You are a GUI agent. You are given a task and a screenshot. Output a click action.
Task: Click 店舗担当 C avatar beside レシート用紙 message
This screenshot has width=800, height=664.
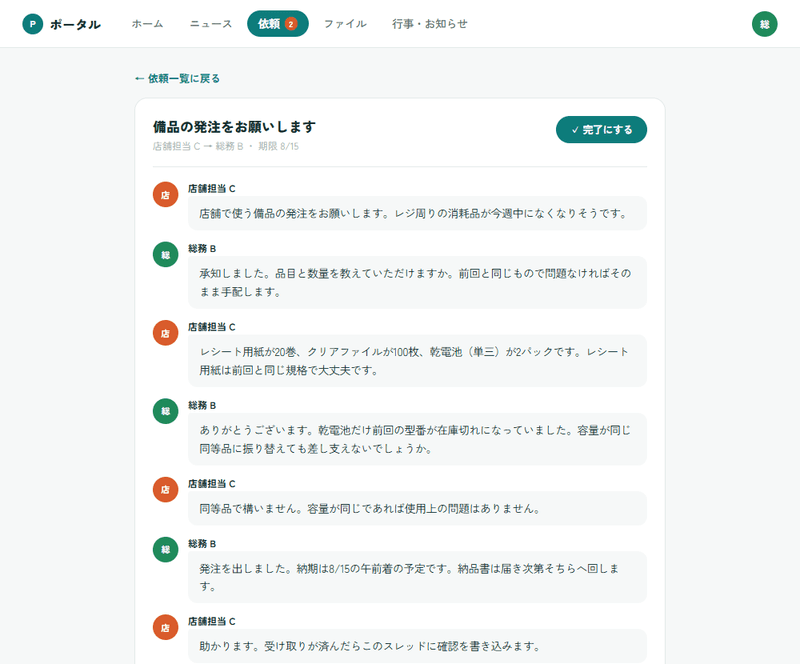click(165, 333)
